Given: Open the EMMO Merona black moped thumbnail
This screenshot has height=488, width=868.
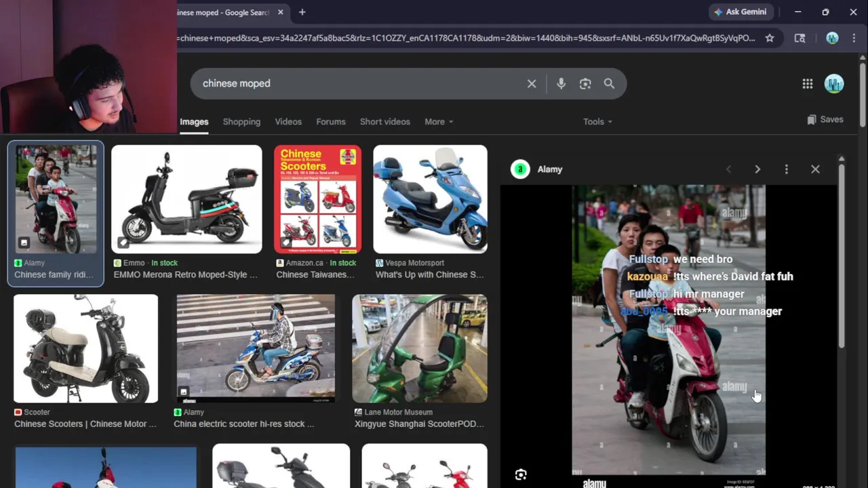Looking at the screenshot, I should click(x=186, y=199).
